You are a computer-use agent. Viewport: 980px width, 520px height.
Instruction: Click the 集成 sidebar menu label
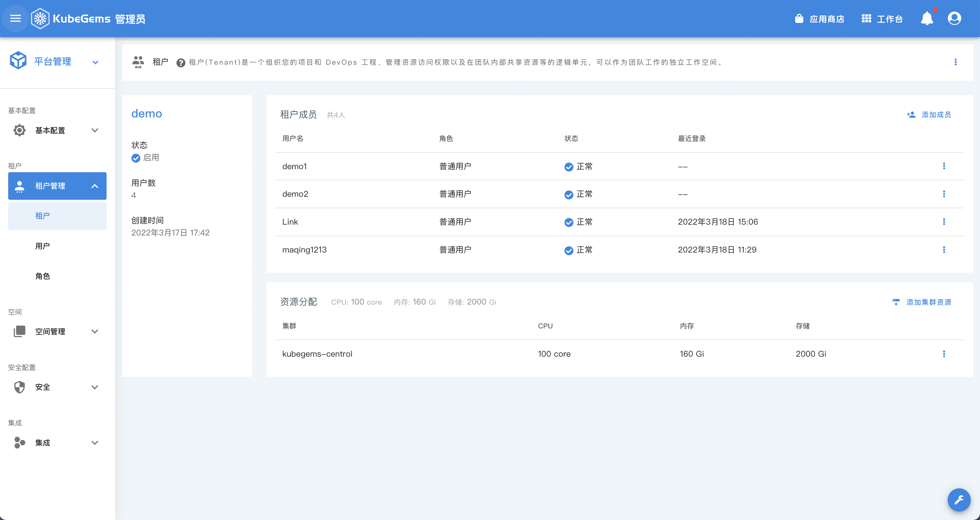(x=42, y=442)
